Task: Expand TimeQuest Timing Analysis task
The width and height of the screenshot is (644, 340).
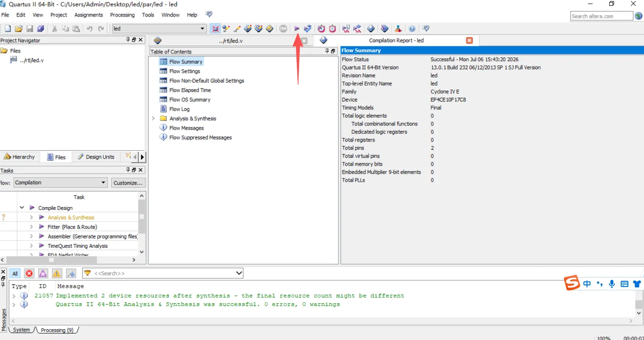Action: [x=31, y=246]
